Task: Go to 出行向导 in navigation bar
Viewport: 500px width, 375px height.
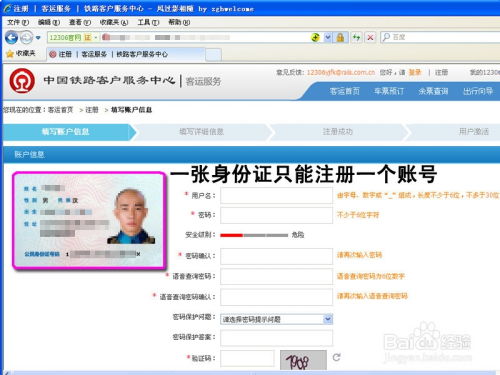Action: click(x=478, y=91)
